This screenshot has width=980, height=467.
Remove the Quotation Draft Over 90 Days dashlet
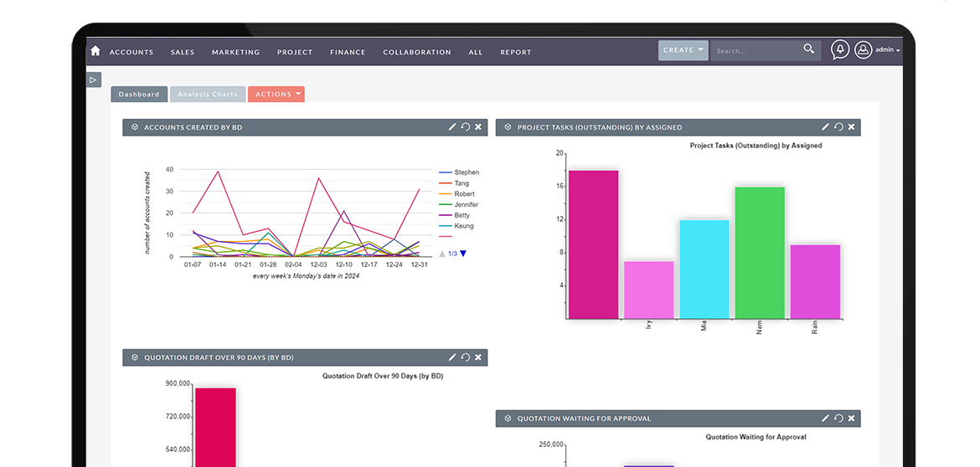(x=478, y=357)
